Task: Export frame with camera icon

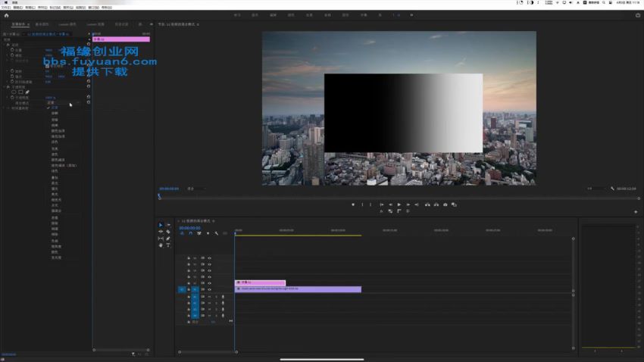Action: (x=445, y=204)
